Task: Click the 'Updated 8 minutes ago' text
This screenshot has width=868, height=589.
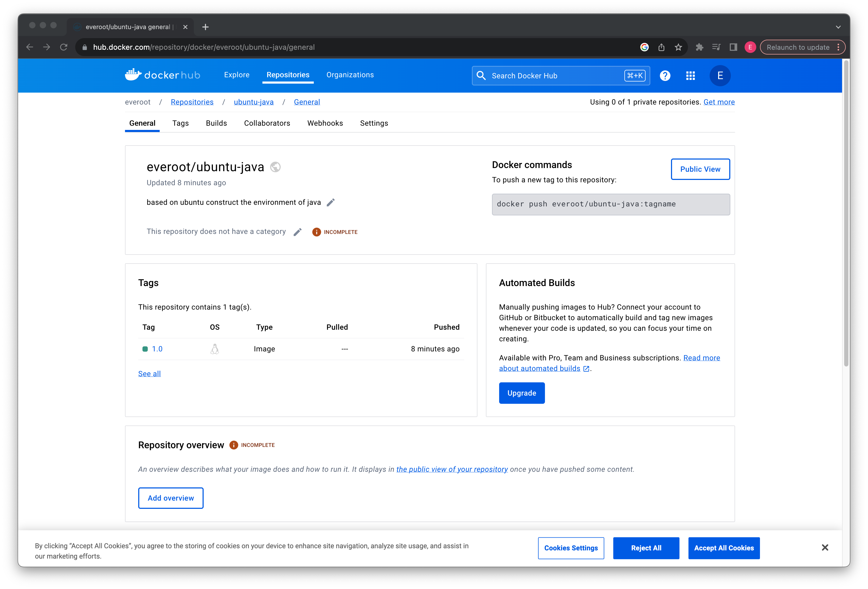Action: [186, 183]
